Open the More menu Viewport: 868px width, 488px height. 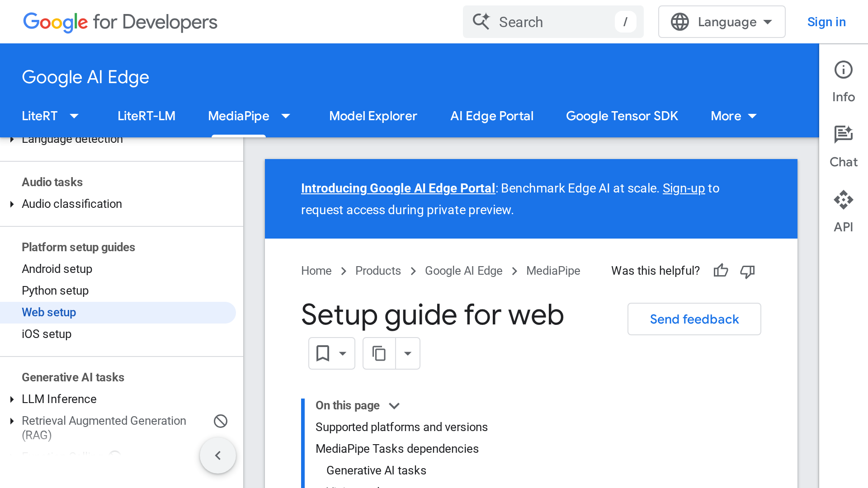pyautogui.click(x=733, y=116)
